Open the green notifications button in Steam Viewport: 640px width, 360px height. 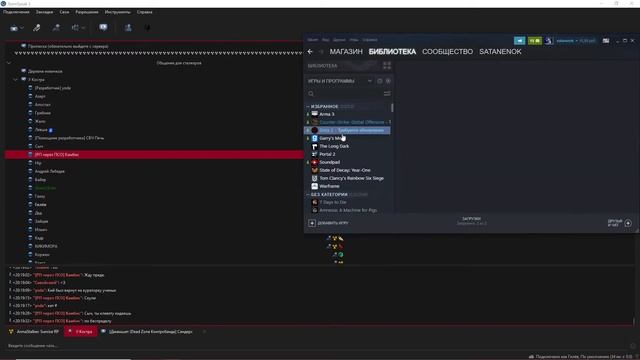click(x=535, y=41)
